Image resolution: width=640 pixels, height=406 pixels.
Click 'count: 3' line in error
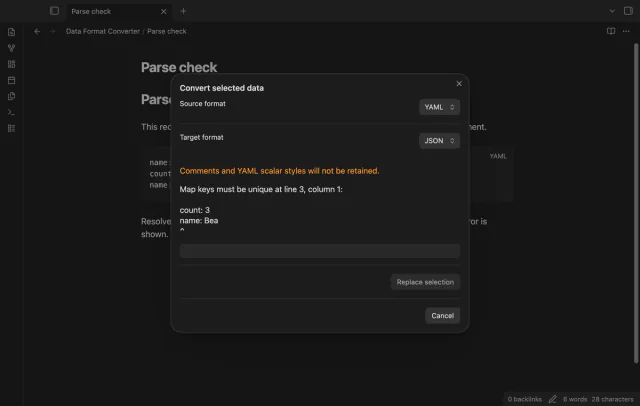pos(195,210)
